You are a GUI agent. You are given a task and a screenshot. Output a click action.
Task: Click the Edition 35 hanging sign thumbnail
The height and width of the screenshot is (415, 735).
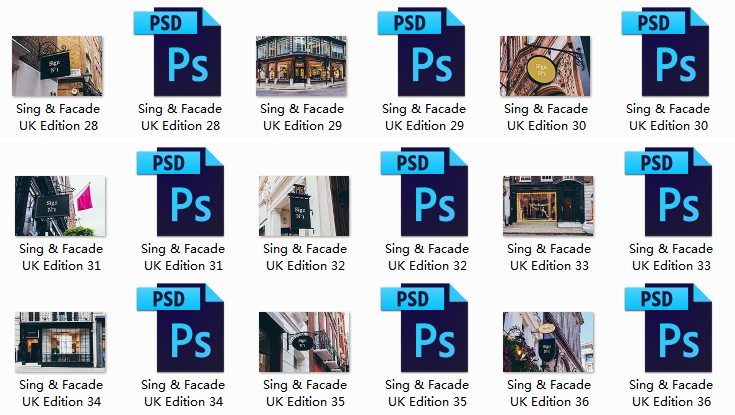click(304, 341)
